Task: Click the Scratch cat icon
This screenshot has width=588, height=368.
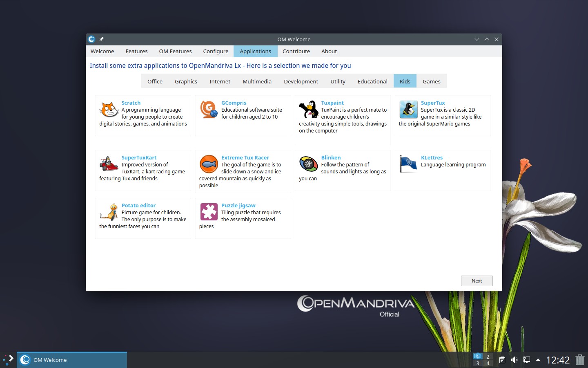Action: 109,110
